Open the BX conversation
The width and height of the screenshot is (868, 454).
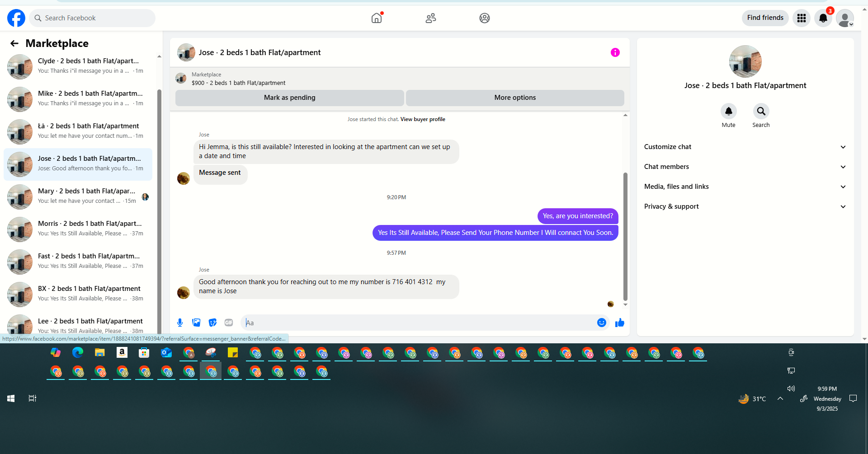[x=78, y=294]
